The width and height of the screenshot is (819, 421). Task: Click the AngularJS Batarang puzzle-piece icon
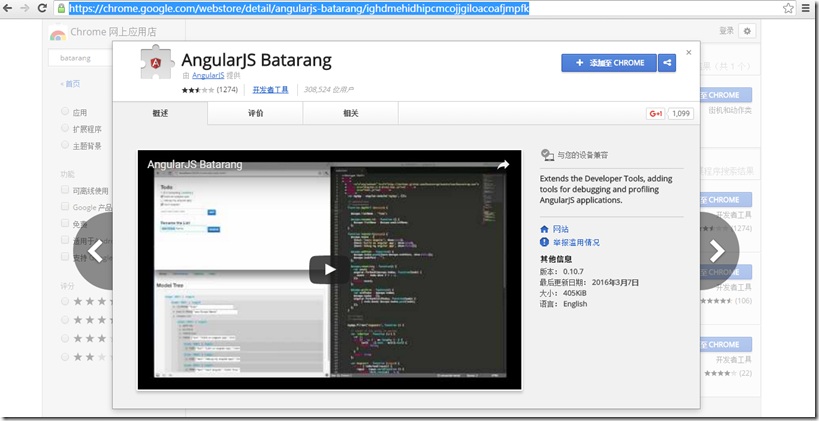pos(157,62)
